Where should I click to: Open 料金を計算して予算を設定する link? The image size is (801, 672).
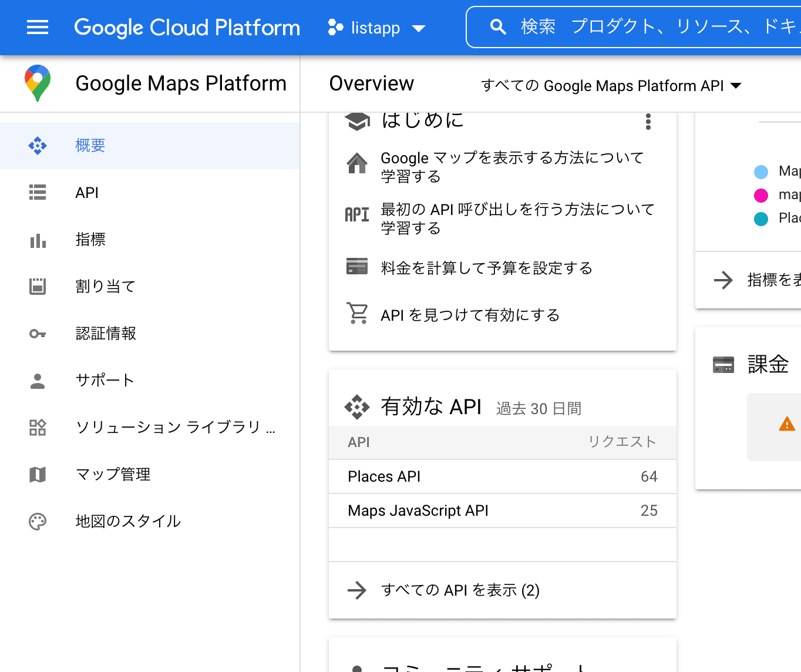coord(486,268)
